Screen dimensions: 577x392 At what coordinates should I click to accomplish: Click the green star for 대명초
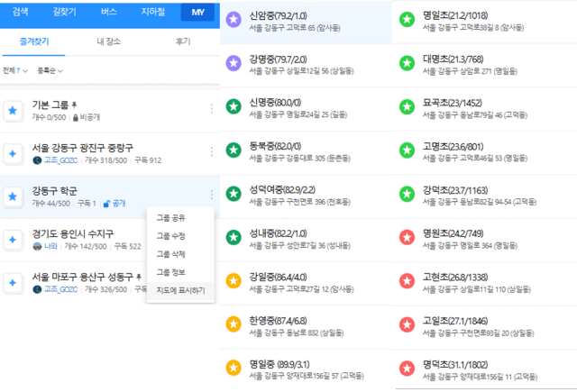pos(407,63)
